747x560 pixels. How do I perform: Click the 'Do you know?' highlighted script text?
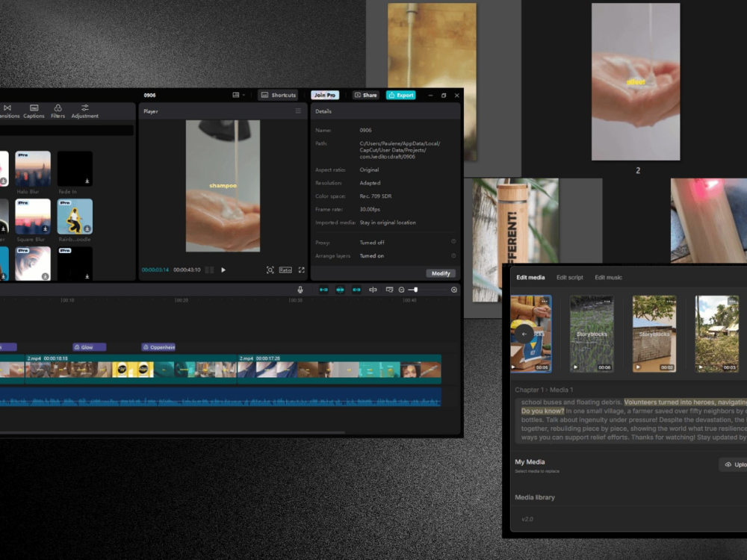542,411
